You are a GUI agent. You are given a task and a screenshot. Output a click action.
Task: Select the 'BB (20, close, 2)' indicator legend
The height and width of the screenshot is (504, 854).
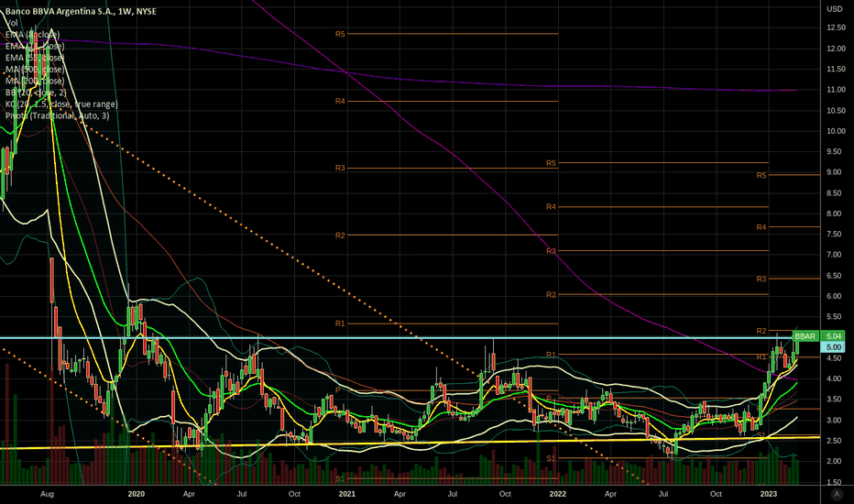pos(36,93)
